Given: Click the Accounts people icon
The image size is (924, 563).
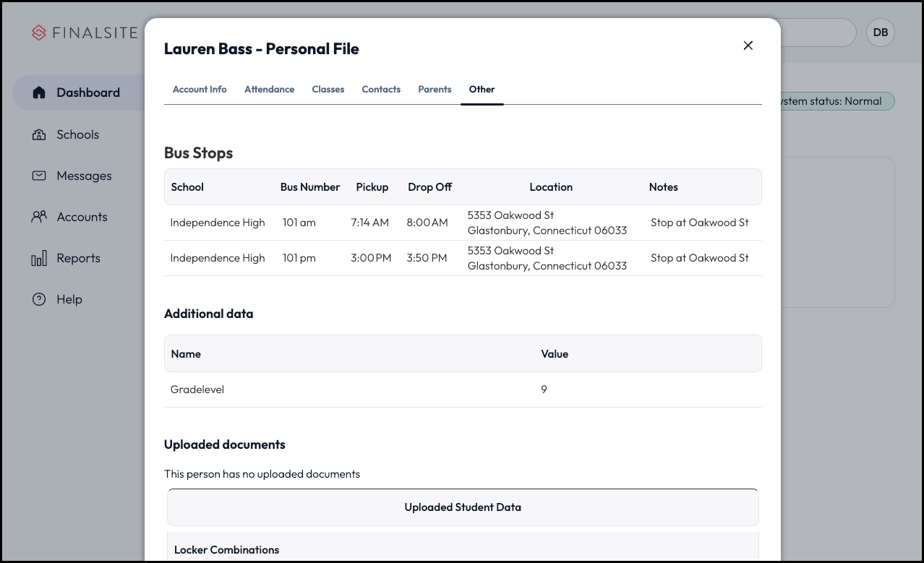Looking at the screenshot, I should [x=39, y=217].
